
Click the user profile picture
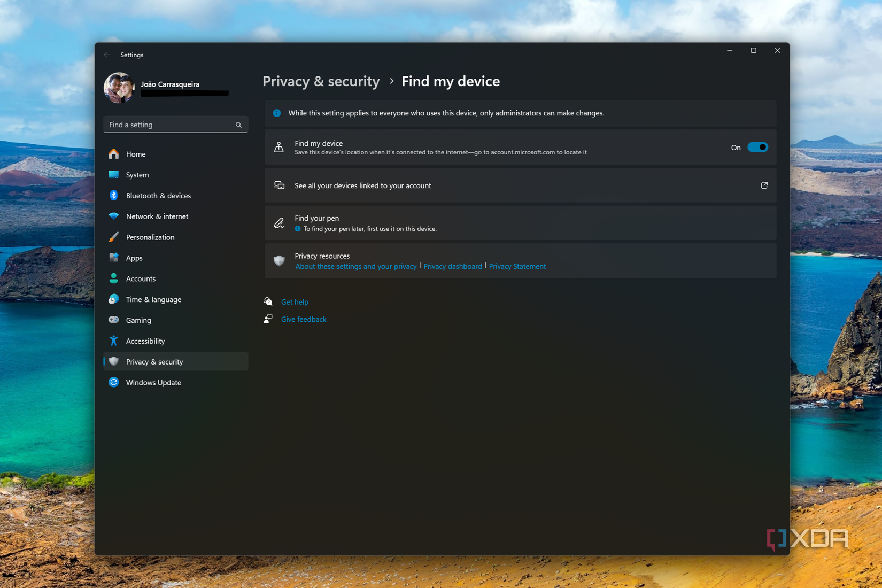pos(119,88)
